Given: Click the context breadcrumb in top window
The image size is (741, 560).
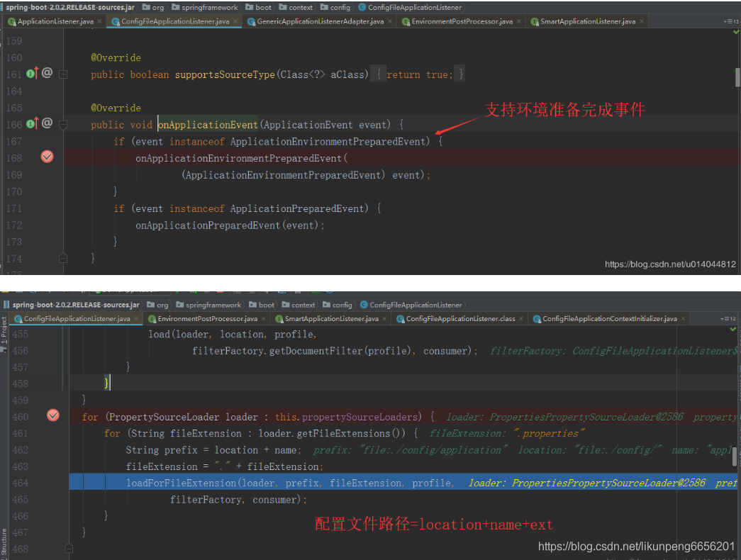Looking at the screenshot, I should (296, 7).
